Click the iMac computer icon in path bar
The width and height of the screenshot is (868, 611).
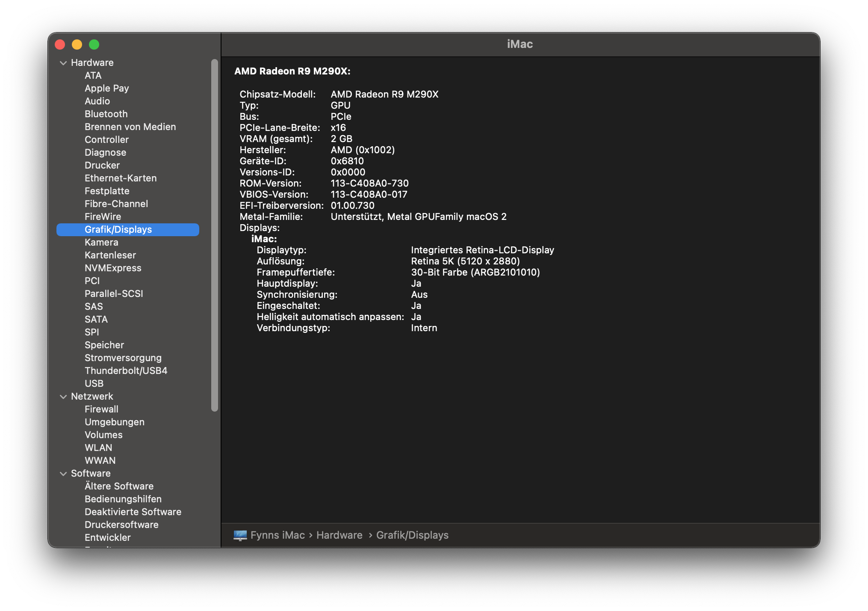[x=240, y=535]
